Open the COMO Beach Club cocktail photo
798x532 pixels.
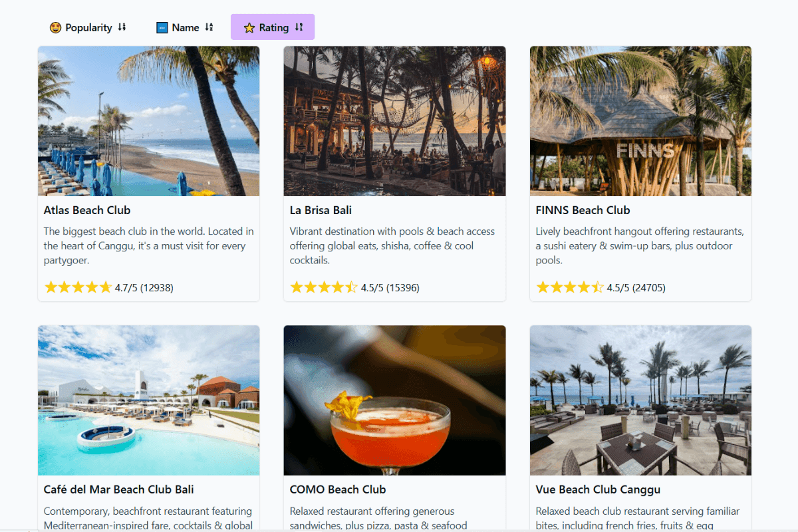394,400
